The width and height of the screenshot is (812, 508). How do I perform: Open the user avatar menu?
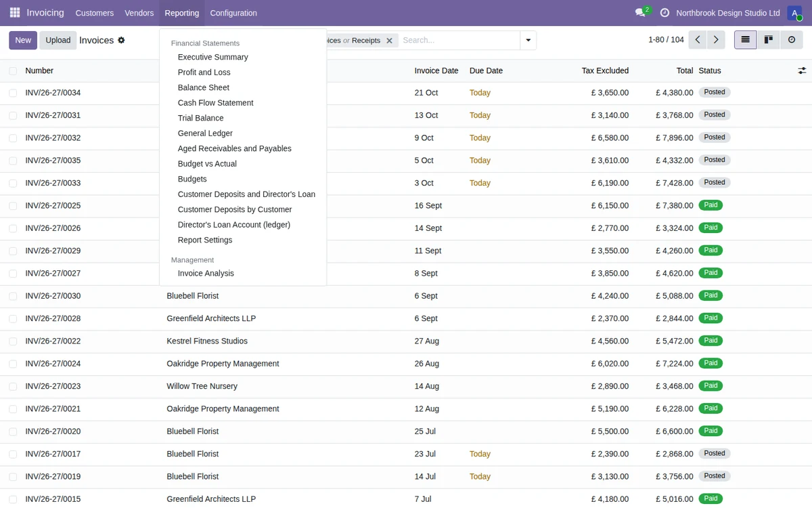click(794, 13)
